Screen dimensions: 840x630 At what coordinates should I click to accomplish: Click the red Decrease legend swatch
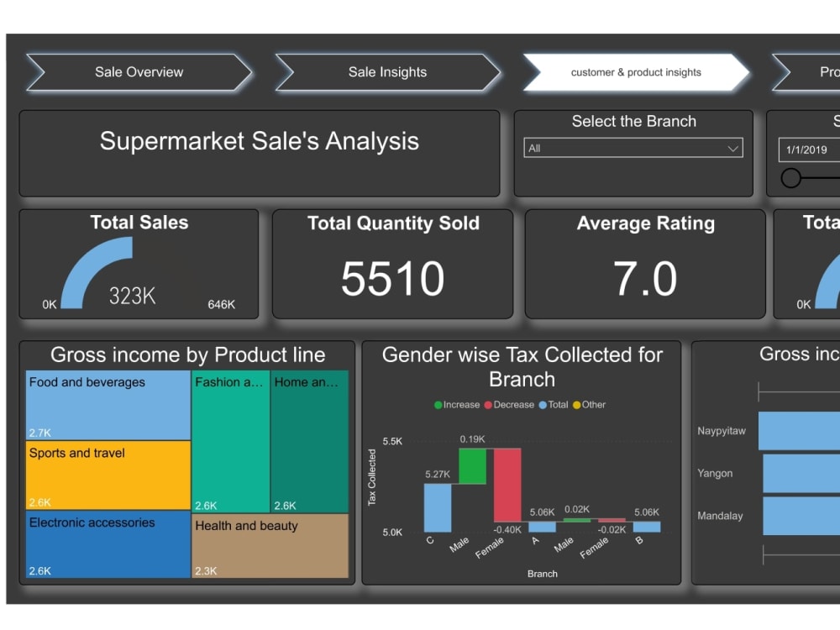pos(488,405)
